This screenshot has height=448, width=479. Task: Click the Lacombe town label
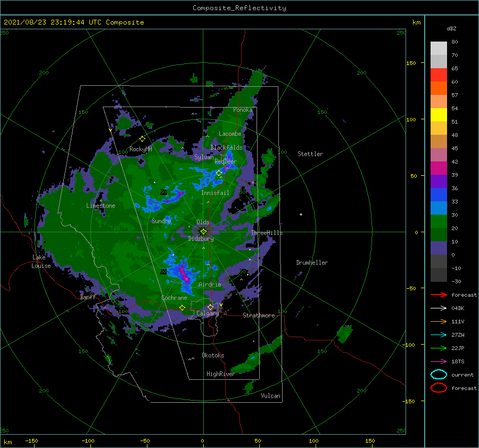tap(230, 134)
